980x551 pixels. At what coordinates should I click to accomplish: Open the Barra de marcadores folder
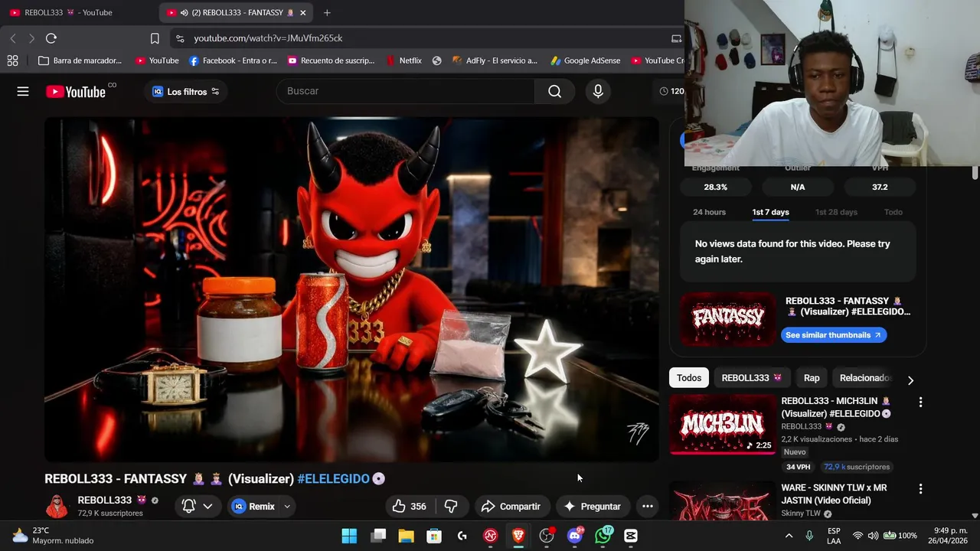[80, 60]
